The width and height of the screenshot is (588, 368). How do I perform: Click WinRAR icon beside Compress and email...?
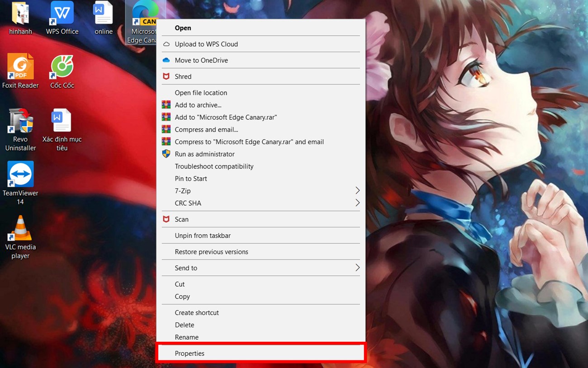point(166,129)
